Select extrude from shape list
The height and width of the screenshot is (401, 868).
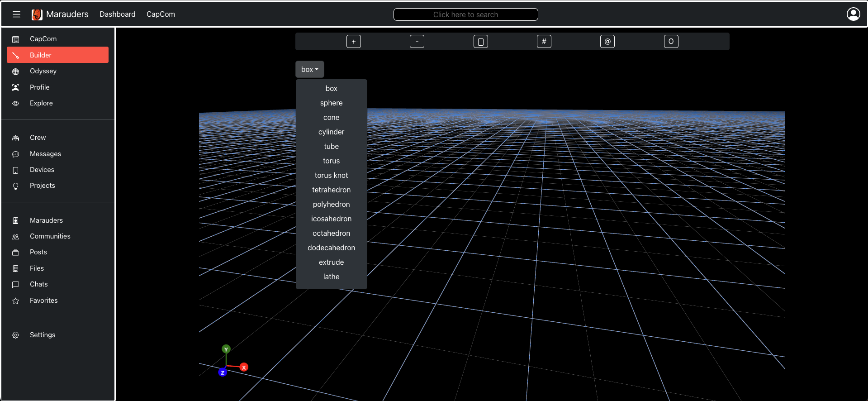(x=332, y=263)
